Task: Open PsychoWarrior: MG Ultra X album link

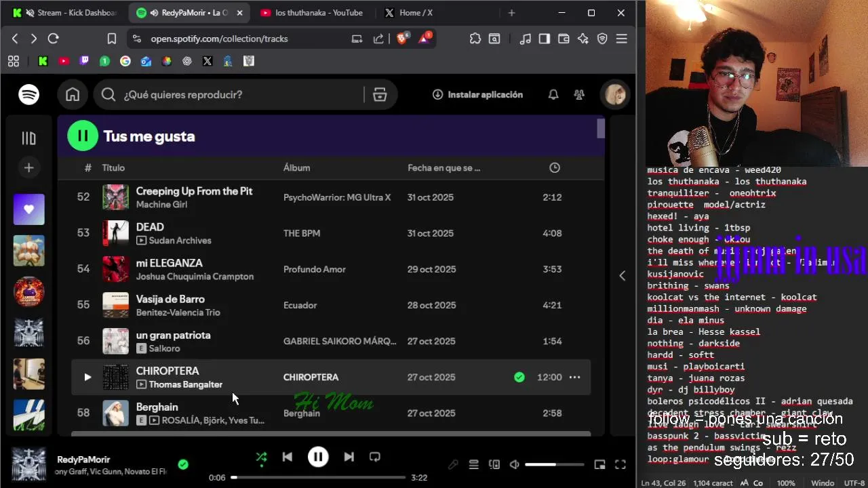Action: click(337, 197)
